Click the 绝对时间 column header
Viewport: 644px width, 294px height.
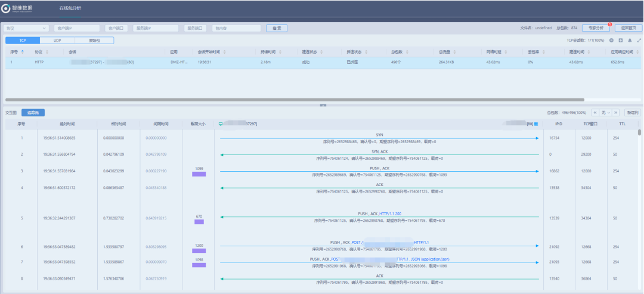[x=67, y=123]
